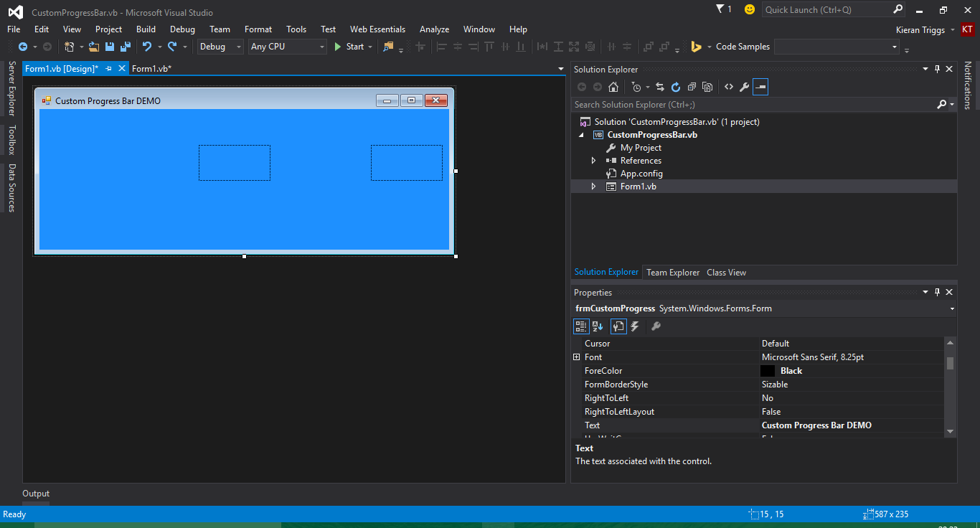Screen dimensions: 980x528
Task: Undo the last action with the Undo icon
Action: 147,47
